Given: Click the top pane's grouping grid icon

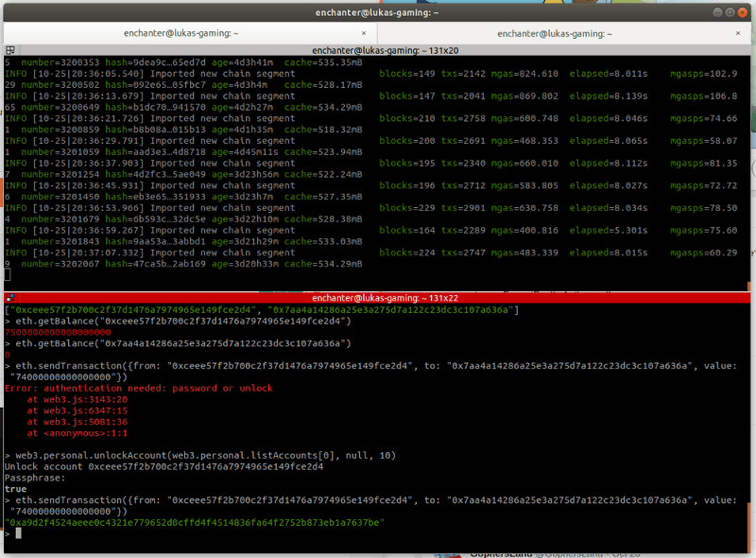Looking at the screenshot, I should 11,50.
